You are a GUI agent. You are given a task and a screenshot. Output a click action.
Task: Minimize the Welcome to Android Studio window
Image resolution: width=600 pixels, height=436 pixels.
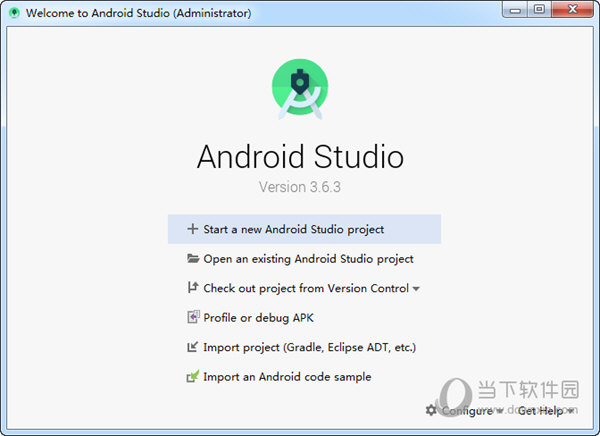[515, 10]
